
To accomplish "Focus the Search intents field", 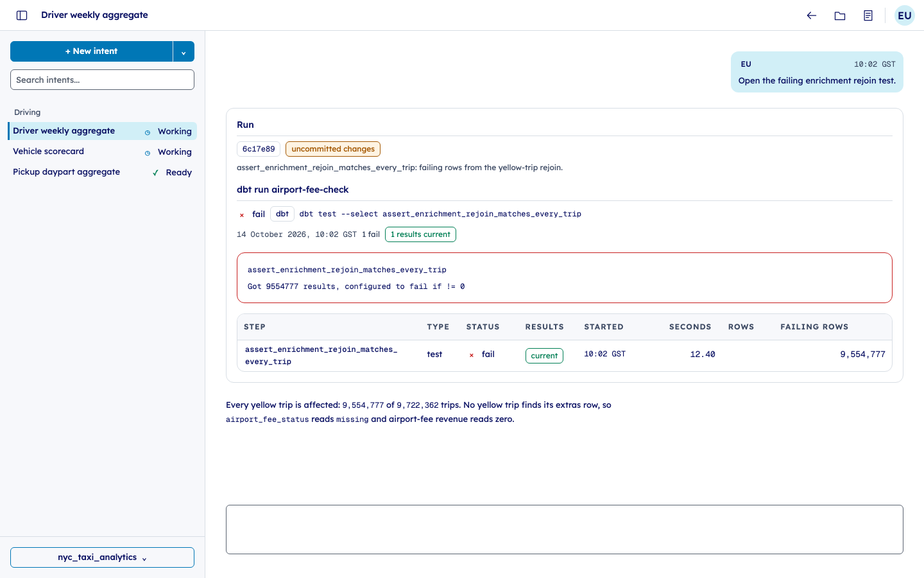I will (102, 80).
